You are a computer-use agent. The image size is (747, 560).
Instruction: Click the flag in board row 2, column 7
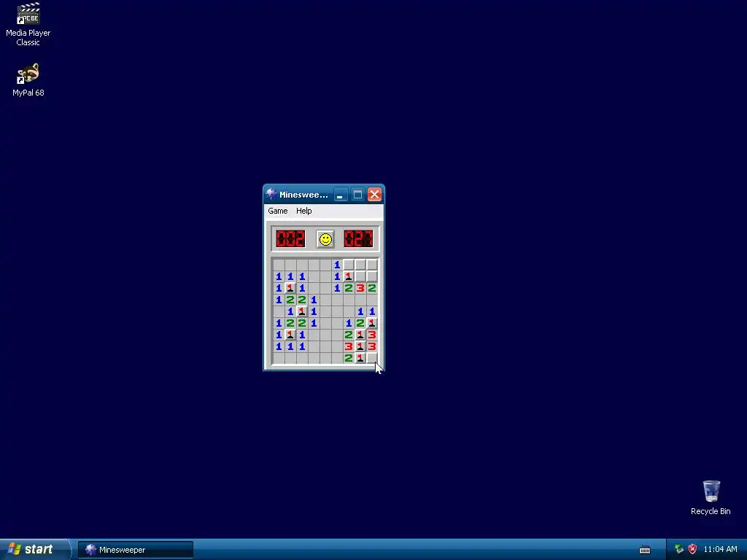click(x=349, y=276)
